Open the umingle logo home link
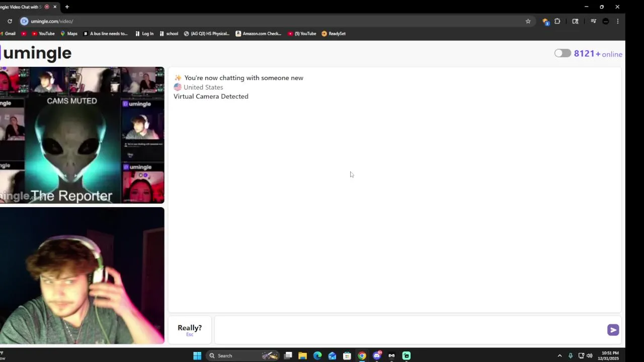The image size is (644, 362). pyautogui.click(x=36, y=53)
